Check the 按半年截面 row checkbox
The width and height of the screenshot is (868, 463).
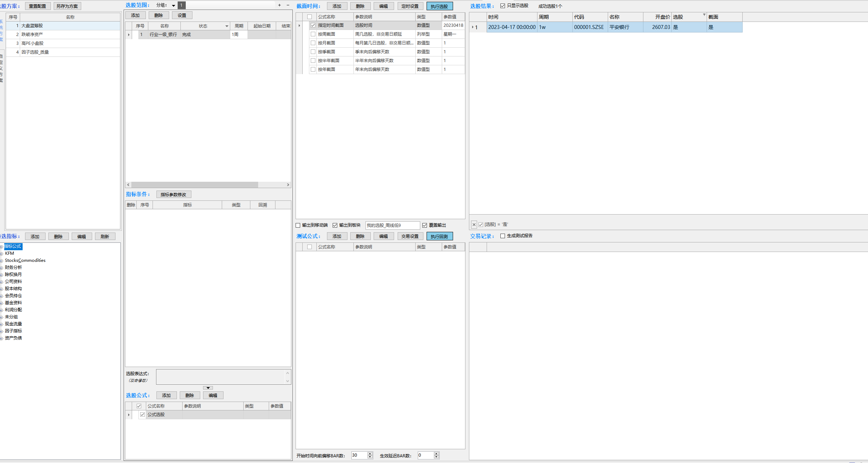[313, 61]
